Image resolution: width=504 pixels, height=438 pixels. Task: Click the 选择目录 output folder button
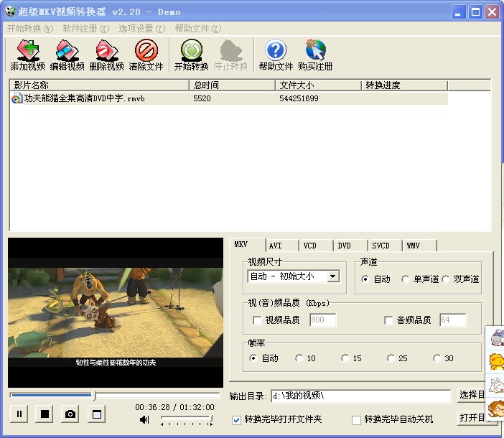point(471,395)
